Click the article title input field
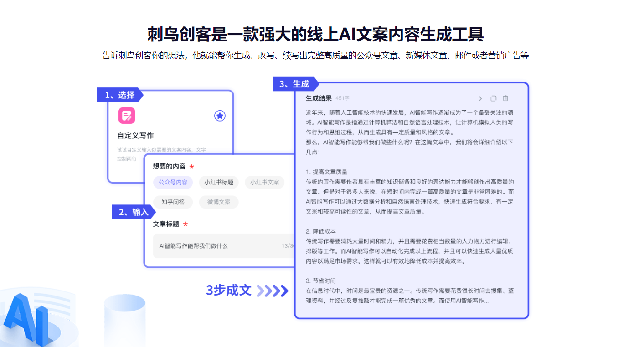644x347 pixels. (223, 246)
